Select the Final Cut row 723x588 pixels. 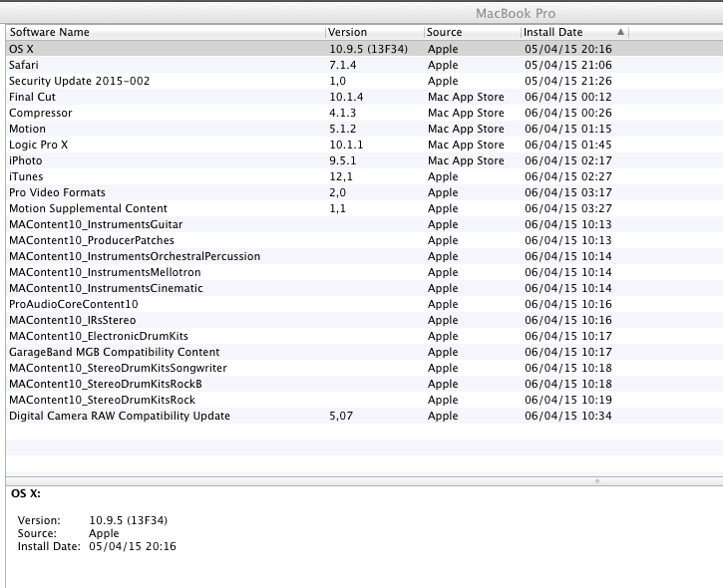pos(365,97)
